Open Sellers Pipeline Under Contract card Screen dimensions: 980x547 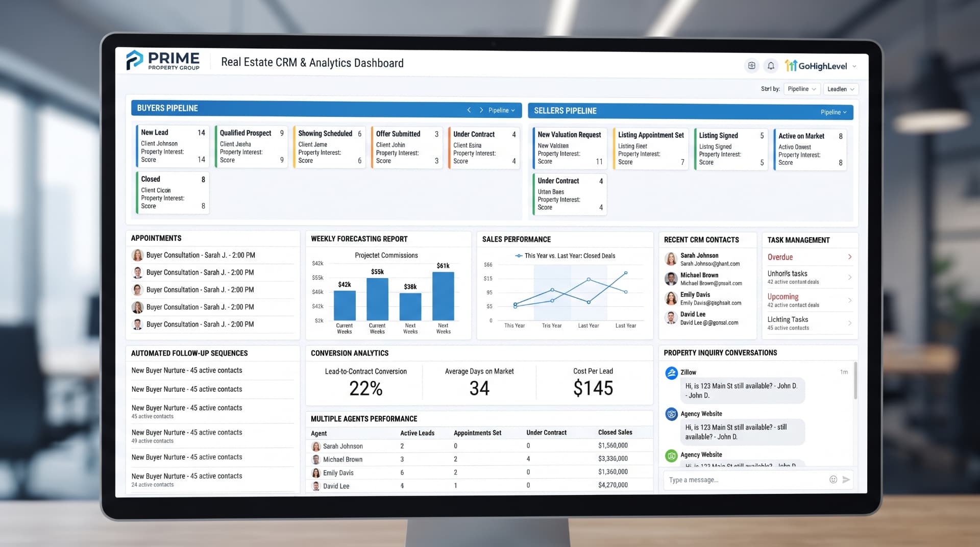tap(569, 194)
